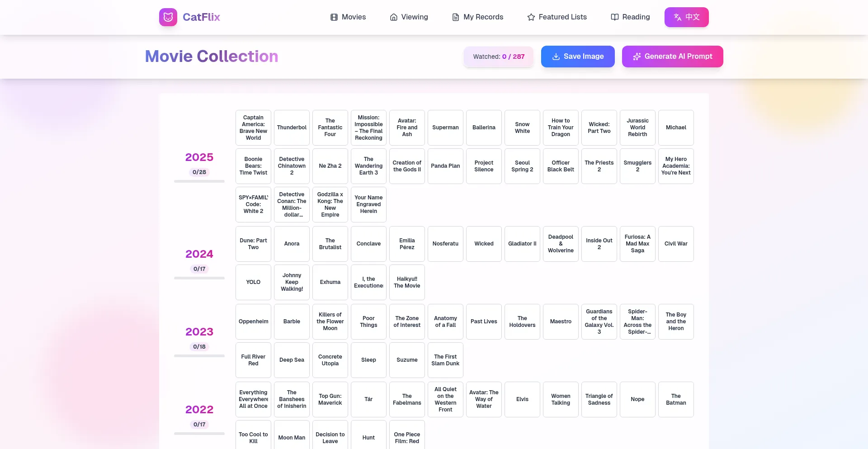Toggle the Elvis movie tile
868x449 pixels.
522,400
